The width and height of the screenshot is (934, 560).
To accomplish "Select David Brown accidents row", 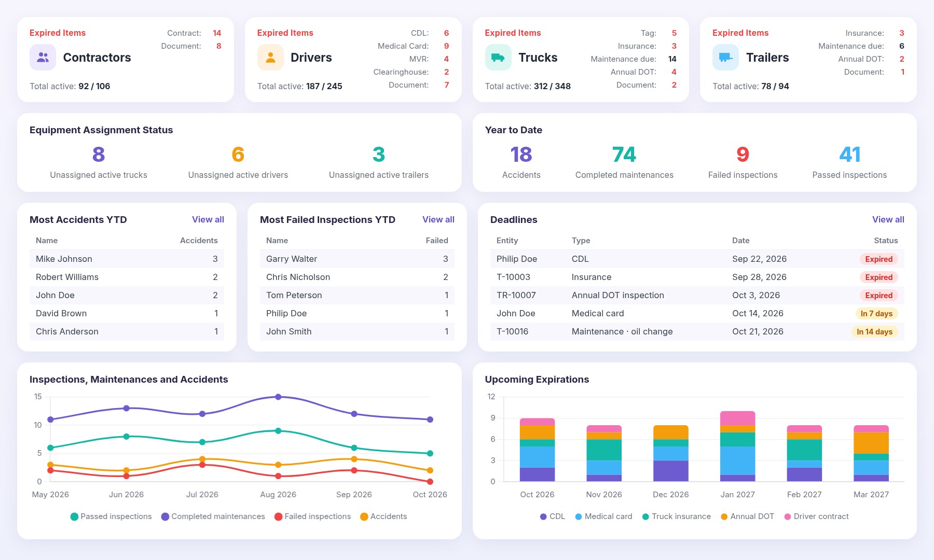I will [127, 313].
